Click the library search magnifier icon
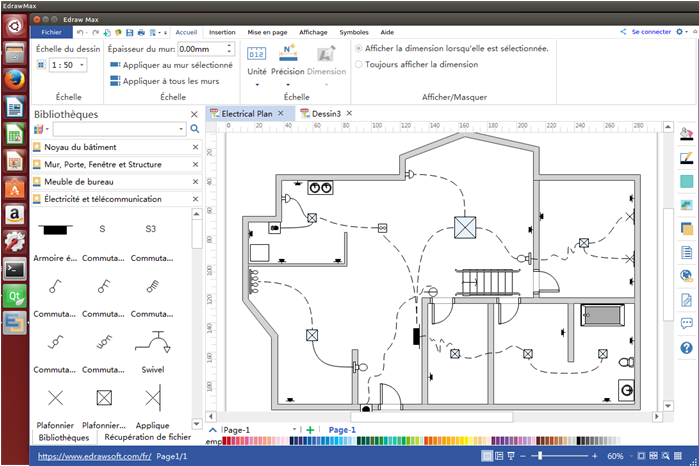The height and width of the screenshot is (466, 699). 194,129
